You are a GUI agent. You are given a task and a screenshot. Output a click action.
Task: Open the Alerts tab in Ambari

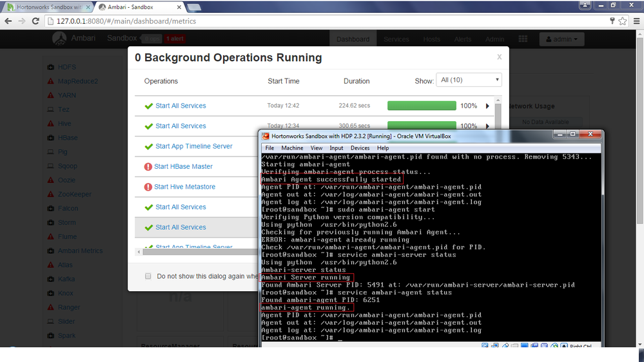463,39
